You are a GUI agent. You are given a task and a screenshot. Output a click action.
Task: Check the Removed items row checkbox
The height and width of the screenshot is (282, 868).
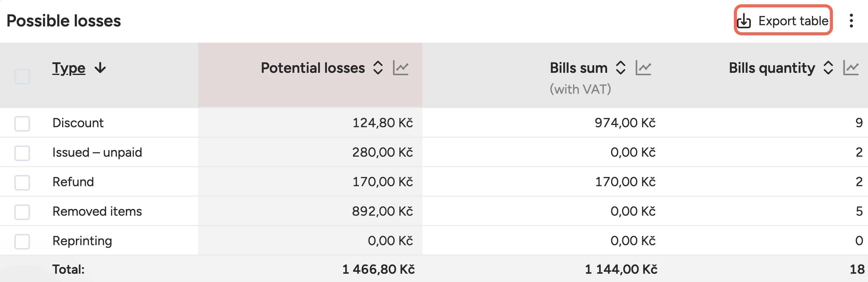pyautogui.click(x=22, y=212)
